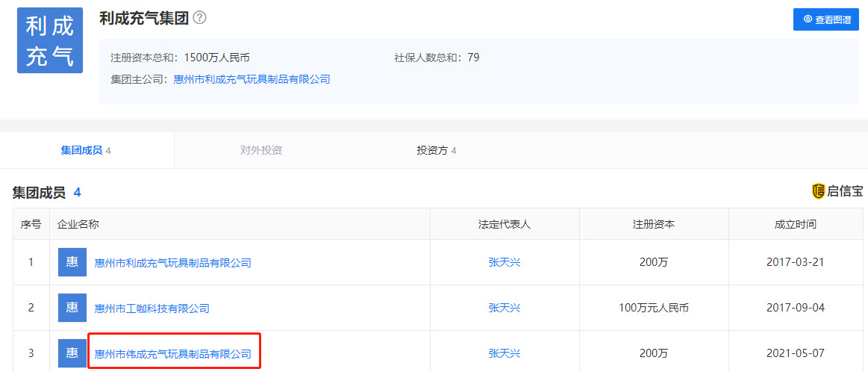
Task: Click 张天兴 in row 1
Action: coord(505,262)
